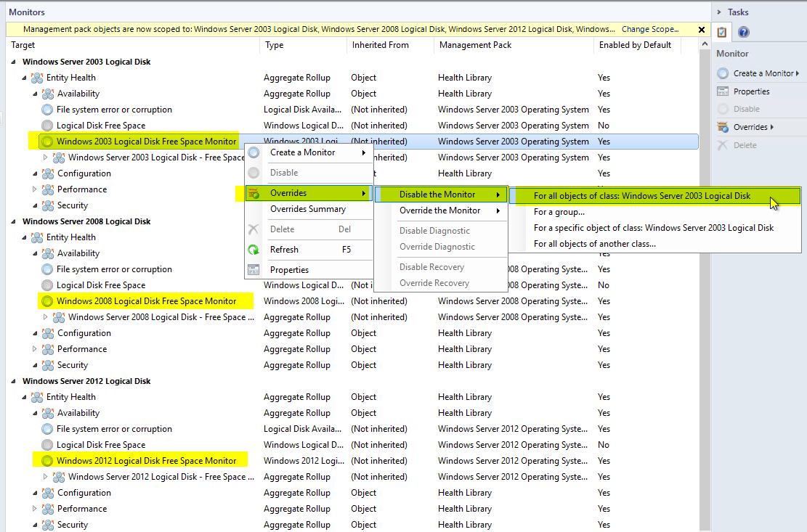Click Entity Health icon under Windows Server 2012 Logical Disk
Viewport: 807px width, 532px height.
37,397
